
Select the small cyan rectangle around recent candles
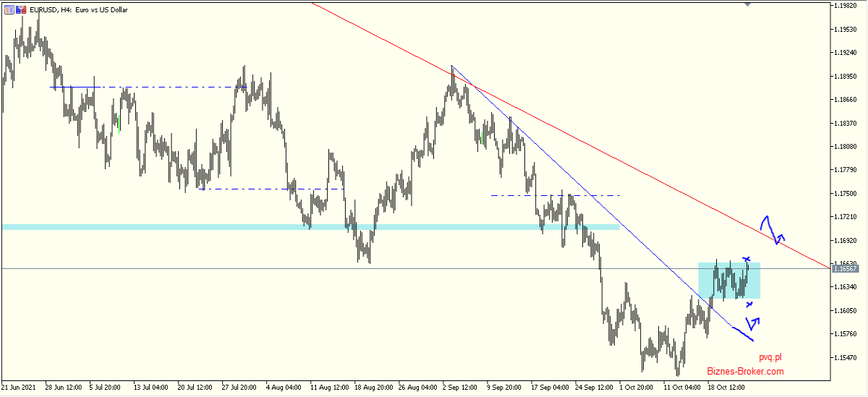click(728, 281)
